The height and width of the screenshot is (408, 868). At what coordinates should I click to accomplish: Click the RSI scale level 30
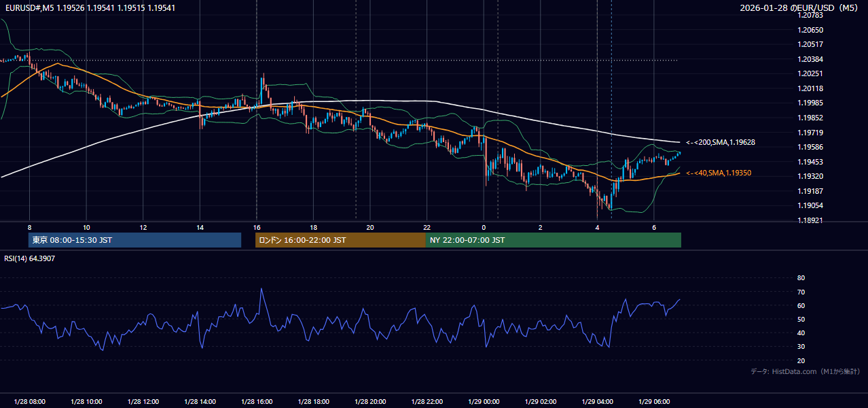point(801,347)
